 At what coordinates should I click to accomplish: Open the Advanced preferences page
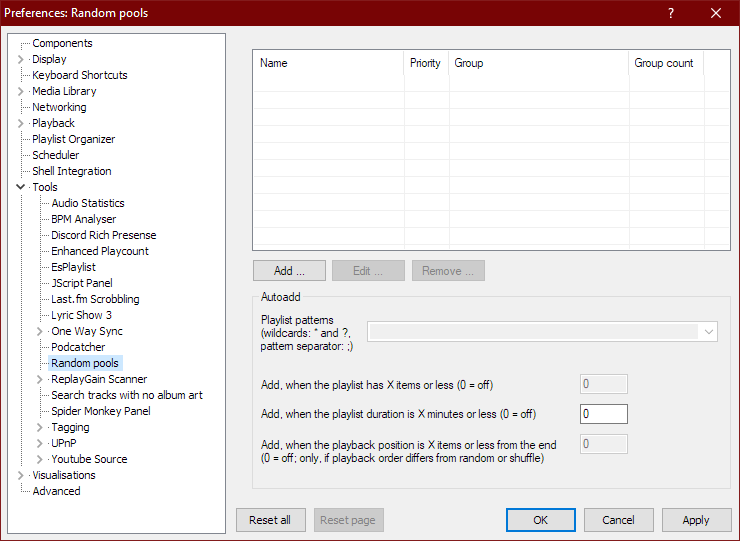click(56, 491)
